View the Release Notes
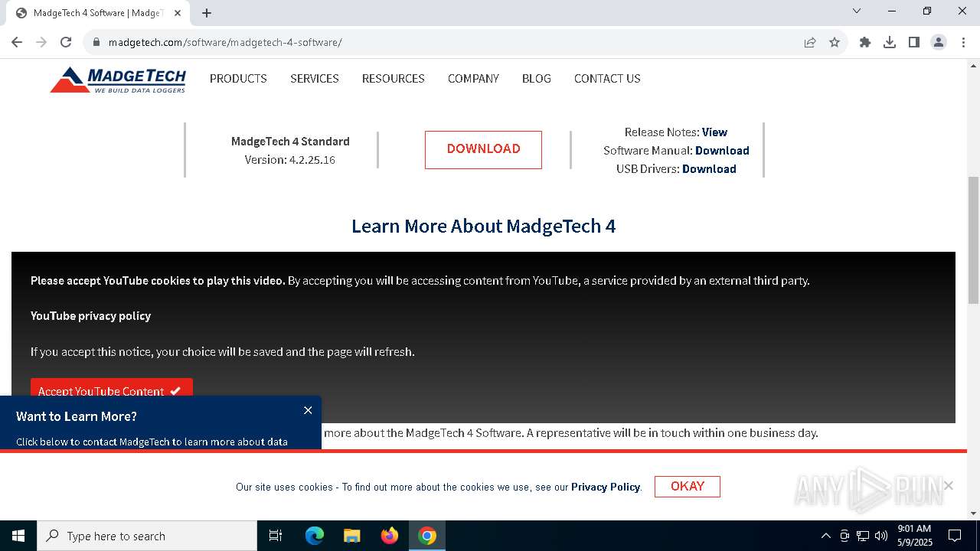Image resolution: width=980 pixels, height=551 pixels. pyautogui.click(x=714, y=132)
